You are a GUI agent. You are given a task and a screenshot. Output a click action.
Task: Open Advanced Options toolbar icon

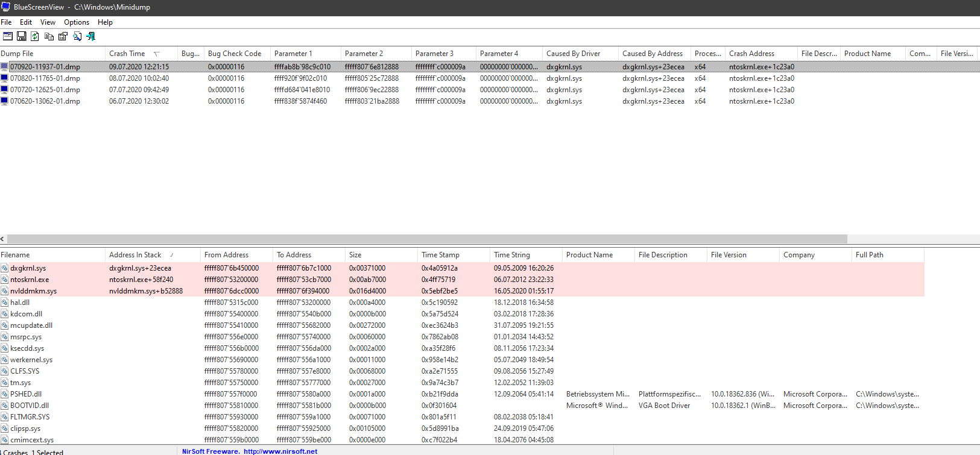7,36
